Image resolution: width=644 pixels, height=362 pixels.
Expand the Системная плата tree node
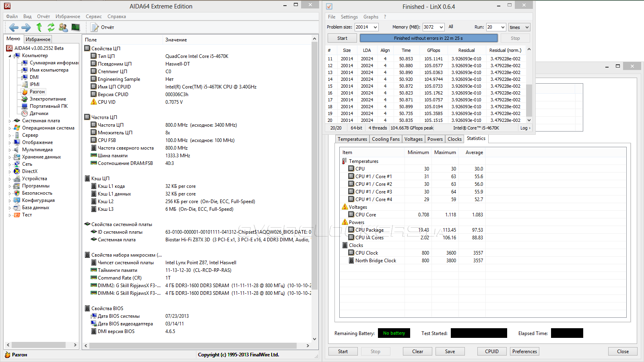10,121
